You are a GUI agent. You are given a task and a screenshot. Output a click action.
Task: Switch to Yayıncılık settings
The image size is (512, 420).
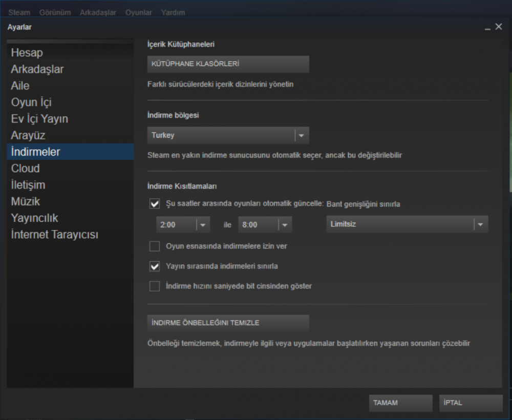click(70, 218)
